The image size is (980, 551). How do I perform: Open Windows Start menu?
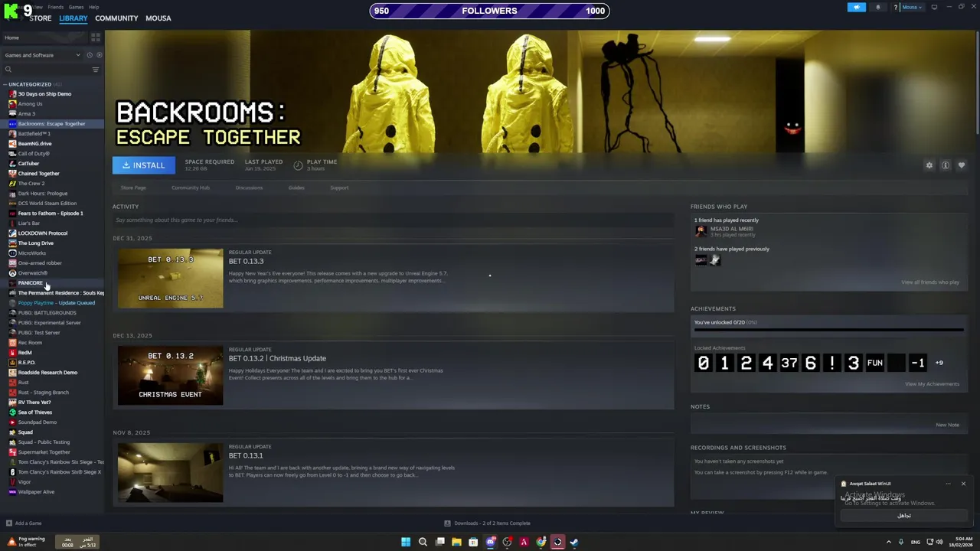[x=406, y=542]
